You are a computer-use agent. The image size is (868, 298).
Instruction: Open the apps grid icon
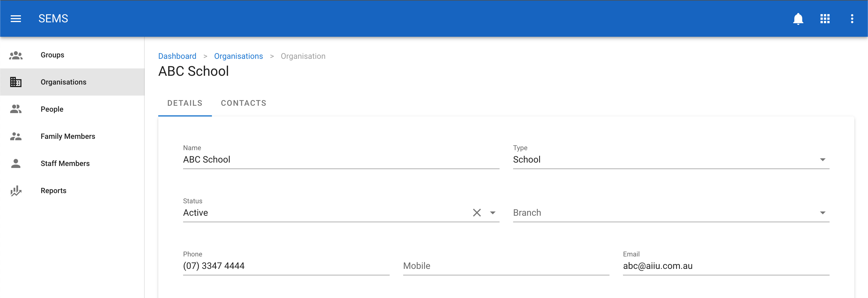click(825, 19)
